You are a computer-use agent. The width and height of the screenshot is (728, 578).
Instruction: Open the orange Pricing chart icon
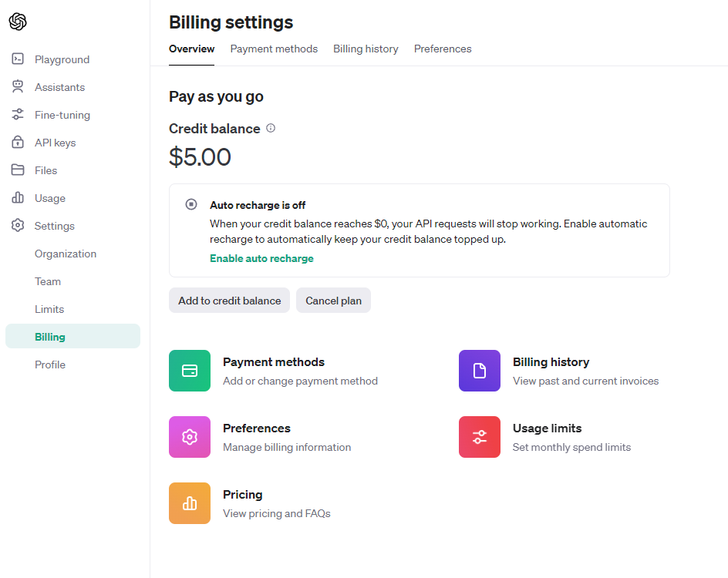(190, 503)
